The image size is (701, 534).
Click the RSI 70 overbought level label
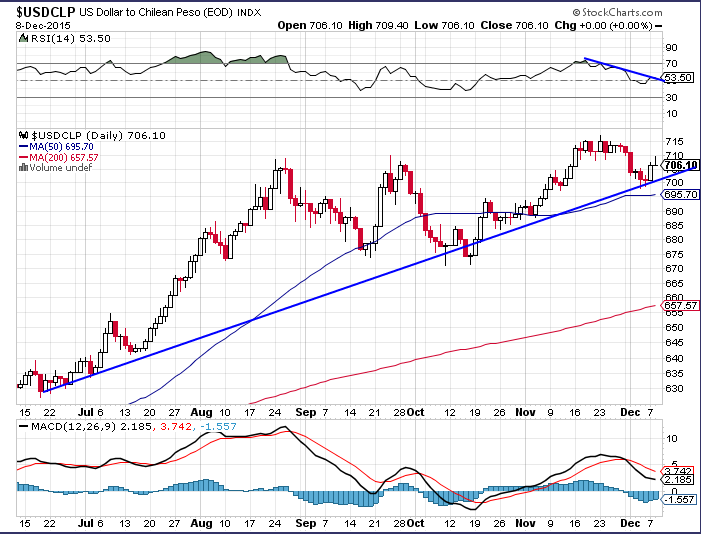(671, 64)
